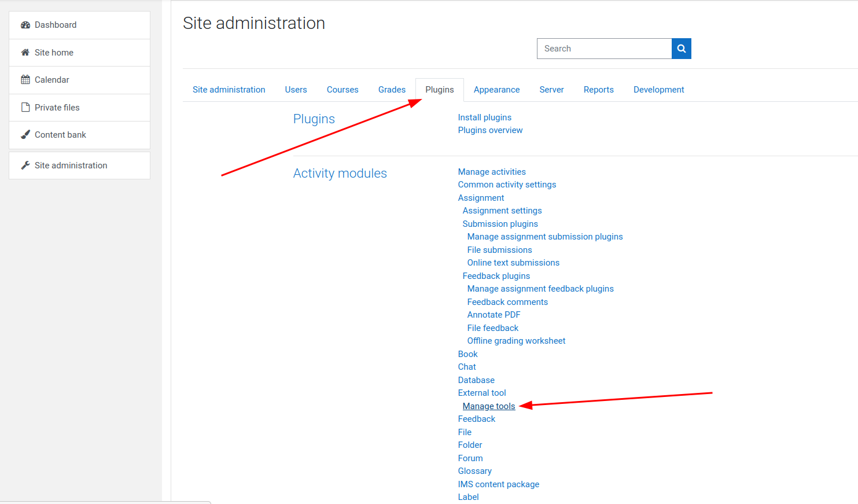Switch to the Users tab
Viewport: 858px width, 504px height.
(x=296, y=90)
